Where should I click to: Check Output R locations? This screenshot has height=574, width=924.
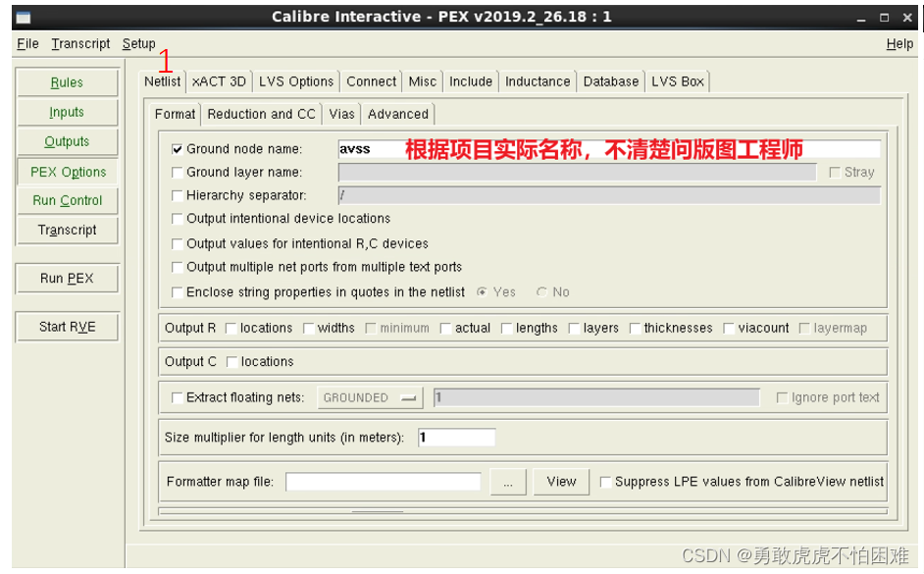click(231, 329)
